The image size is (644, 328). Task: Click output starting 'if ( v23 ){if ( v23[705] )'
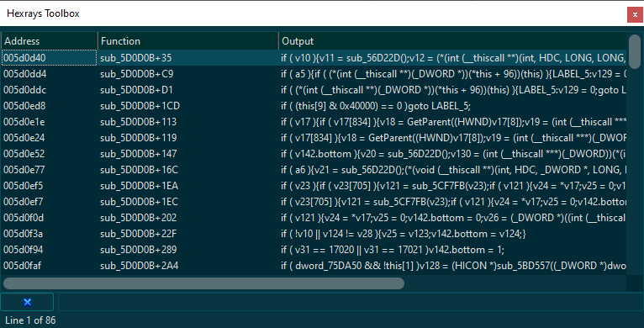click(x=453, y=186)
